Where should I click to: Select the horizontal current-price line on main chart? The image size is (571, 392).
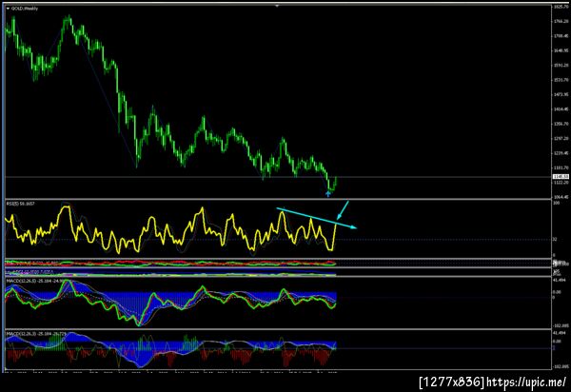(279, 177)
